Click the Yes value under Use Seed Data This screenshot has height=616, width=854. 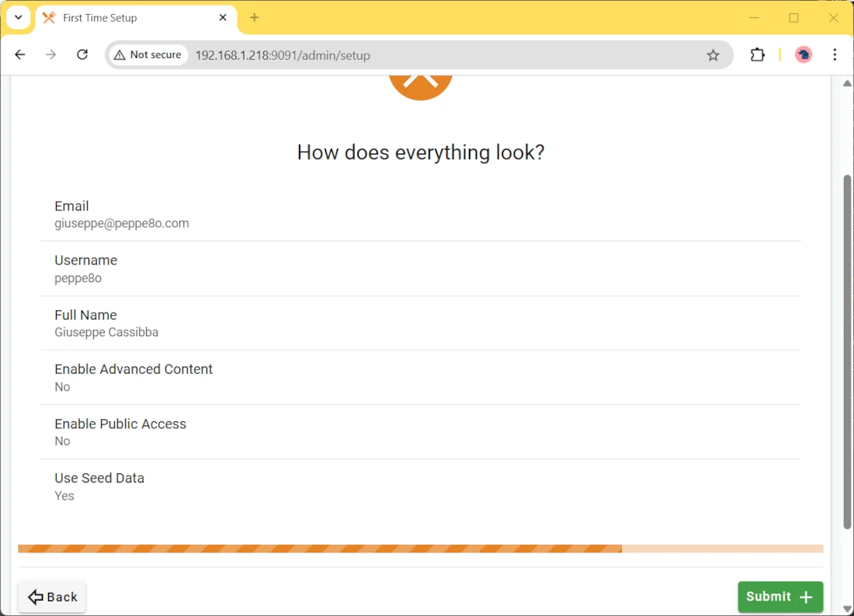click(x=64, y=496)
